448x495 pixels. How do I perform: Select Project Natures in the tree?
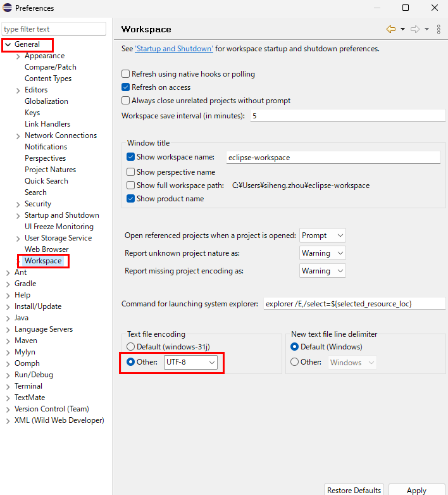coord(50,170)
